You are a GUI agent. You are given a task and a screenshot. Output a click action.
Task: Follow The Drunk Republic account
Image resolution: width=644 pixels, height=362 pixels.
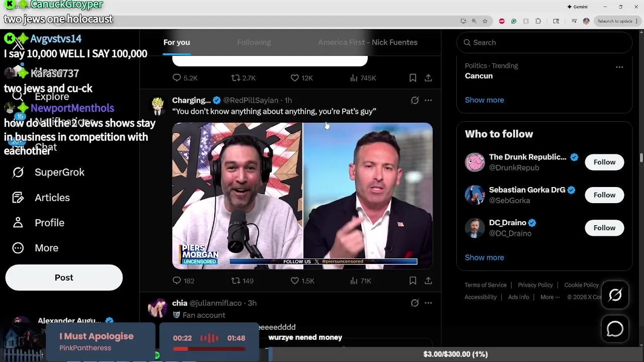coord(604,162)
